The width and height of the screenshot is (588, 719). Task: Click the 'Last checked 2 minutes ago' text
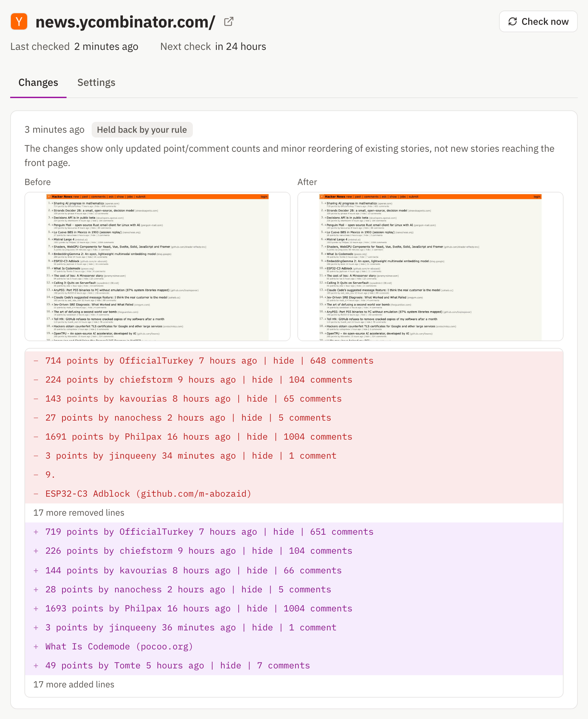(x=74, y=47)
